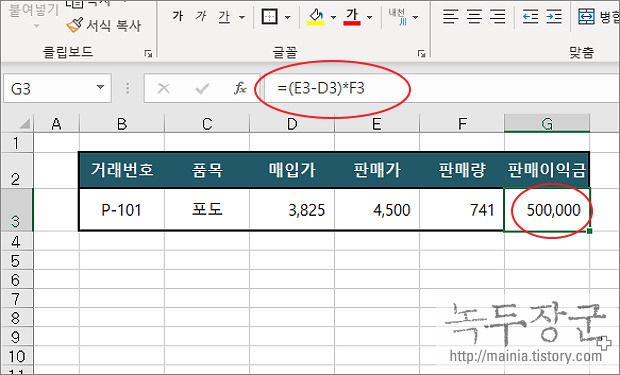Screen dimensions: 620x375
Task: Click the phonetic guide 내천 icon
Action: (x=397, y=17)
